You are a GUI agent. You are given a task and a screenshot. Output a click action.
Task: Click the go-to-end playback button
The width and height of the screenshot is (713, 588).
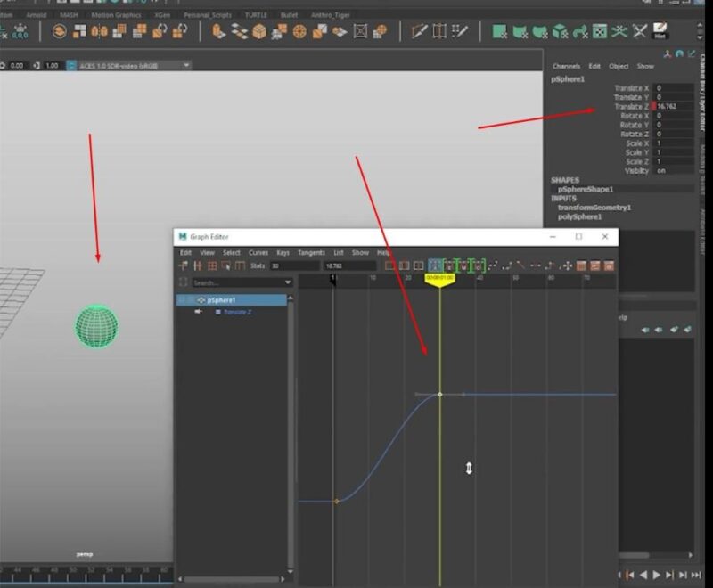point(696,576)
